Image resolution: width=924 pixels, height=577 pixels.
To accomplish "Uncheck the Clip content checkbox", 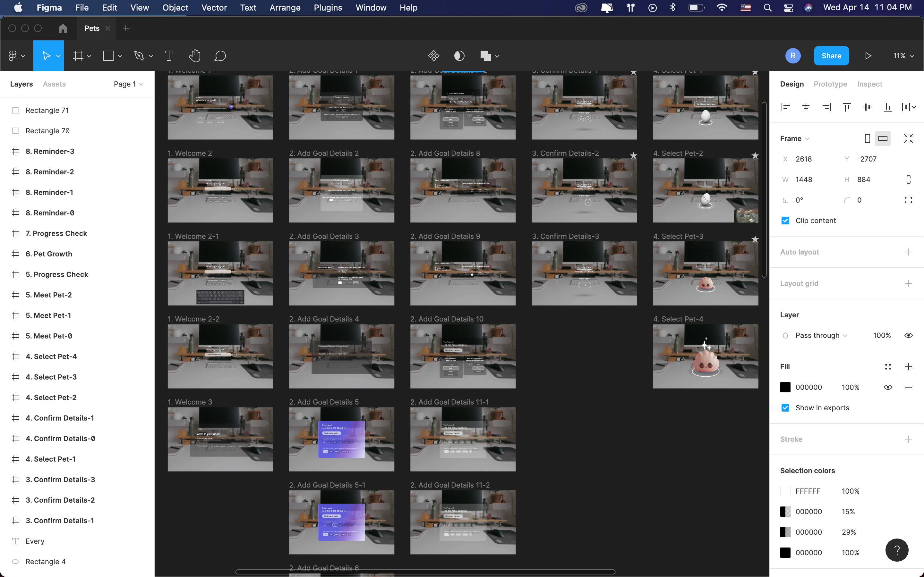I will click(785, 221).
